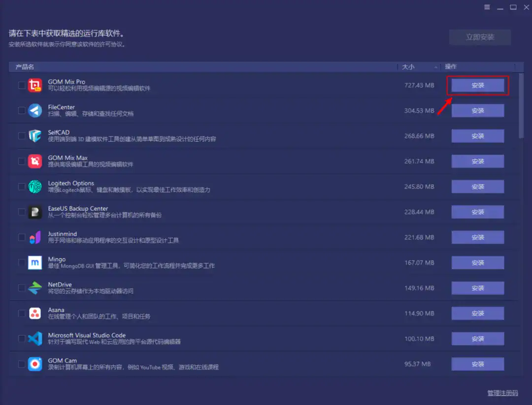Install EaseUS Backup Center with 安装 button
The image size is (532, 405).
pos(478,212)
